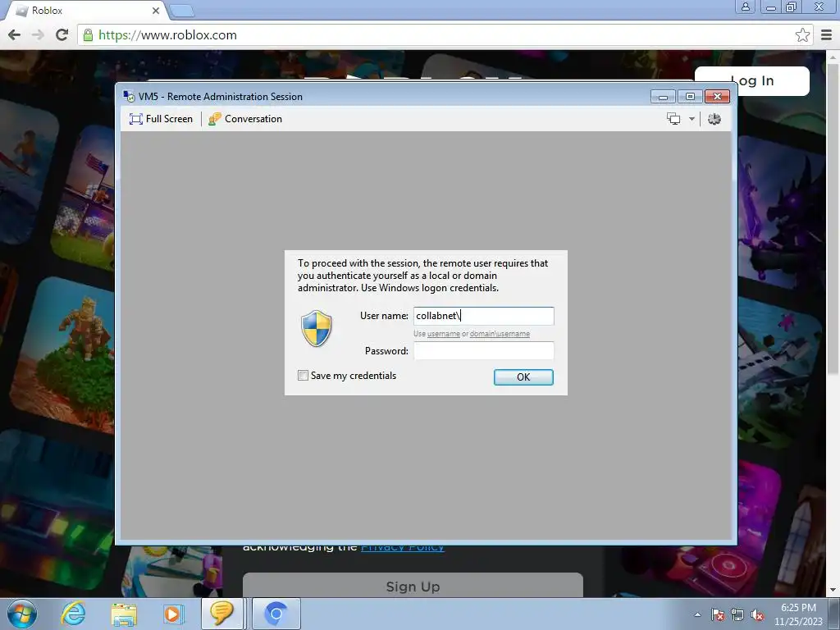840x630 pixels.
Task: Open the Windows Start menu
Action: [22, 614]
